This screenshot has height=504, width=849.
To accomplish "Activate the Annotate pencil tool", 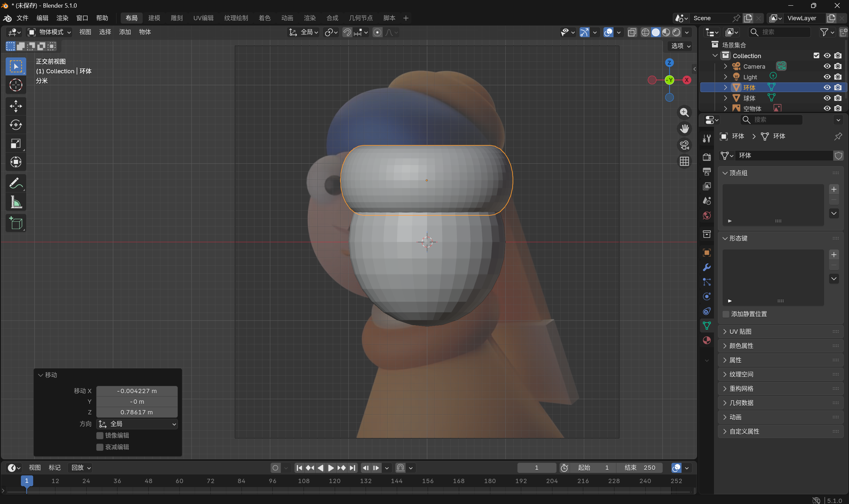I will coord(16,184).
